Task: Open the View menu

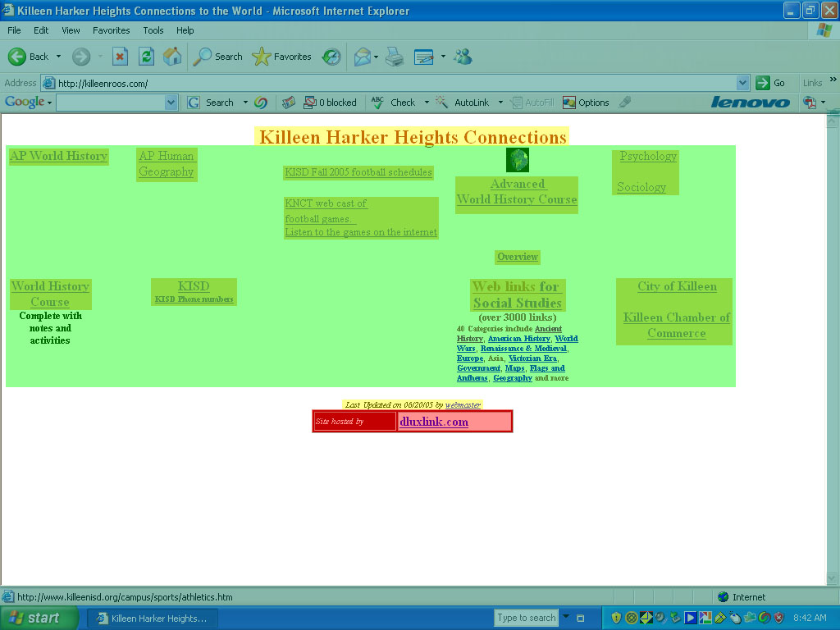Action: (x=71, y=30)
